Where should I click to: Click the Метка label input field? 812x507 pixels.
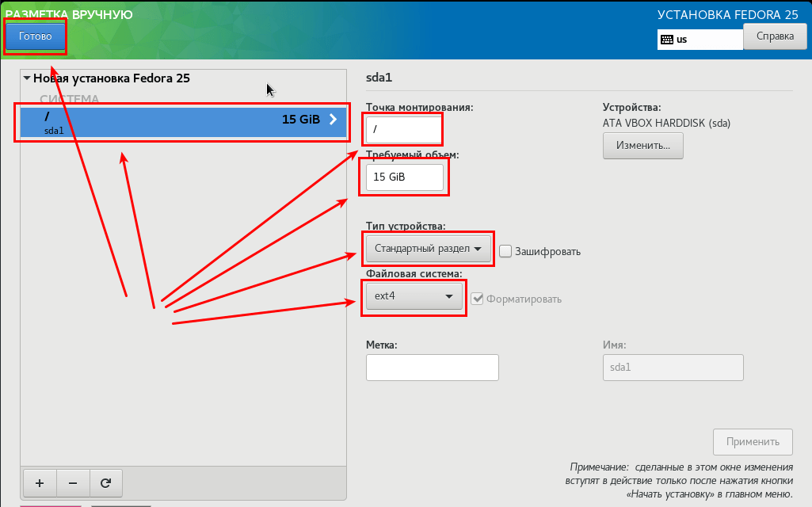[433, 368]
